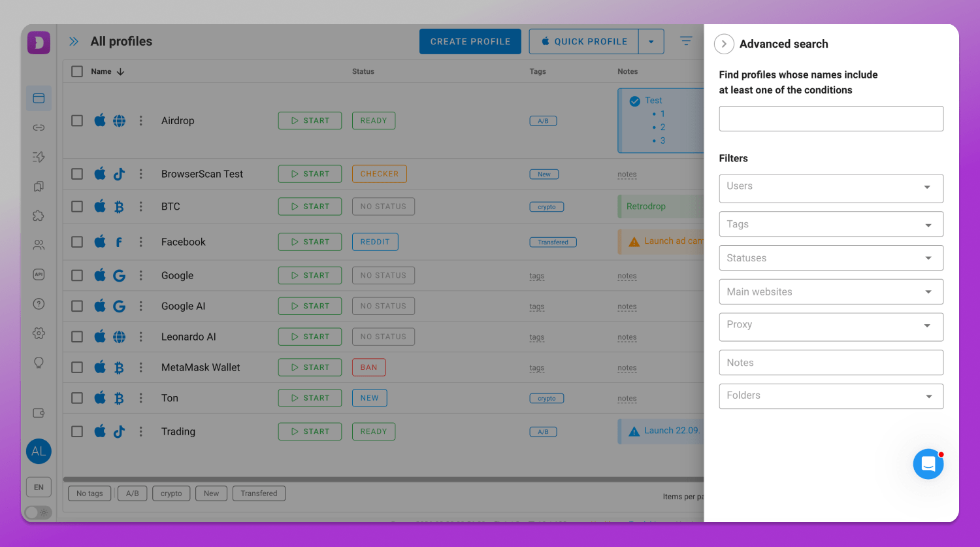Open the Quick Profile dropdown arrow
Image resolution: width=980 pixels, height=547 pixels.
pyautogui.click(x=651, y=41)
